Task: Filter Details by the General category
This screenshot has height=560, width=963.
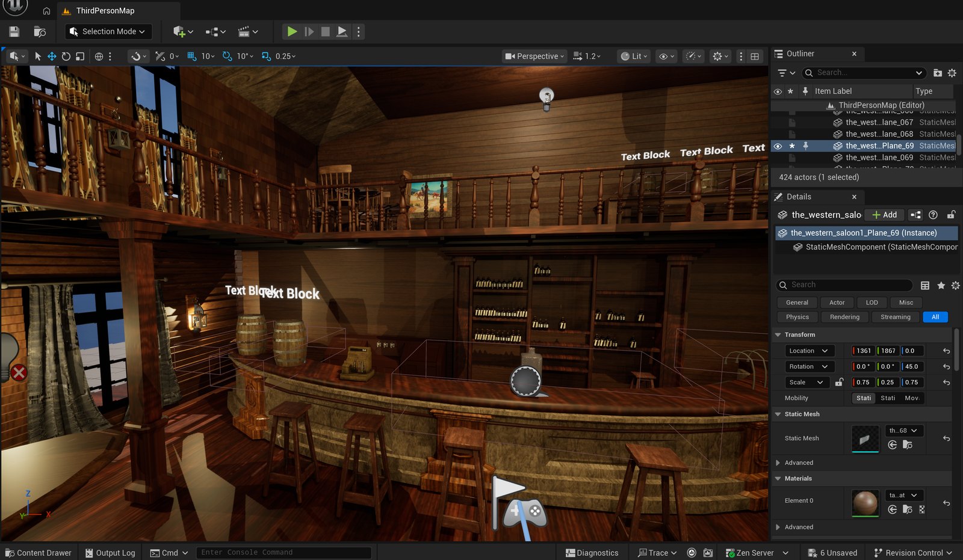Action: coord(797,303)
